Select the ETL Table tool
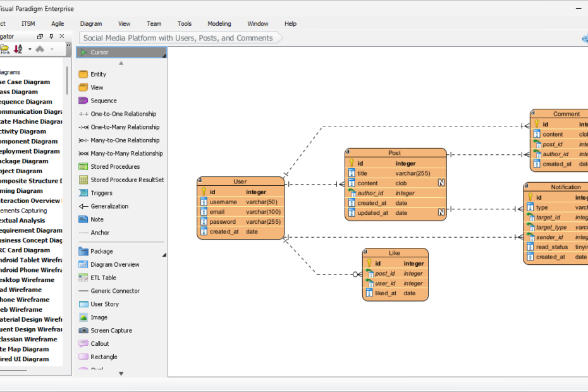 click(103, 278)
